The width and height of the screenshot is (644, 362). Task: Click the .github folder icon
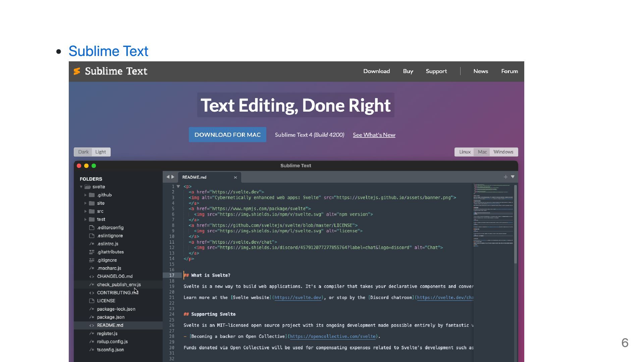[x=92, y=195]
